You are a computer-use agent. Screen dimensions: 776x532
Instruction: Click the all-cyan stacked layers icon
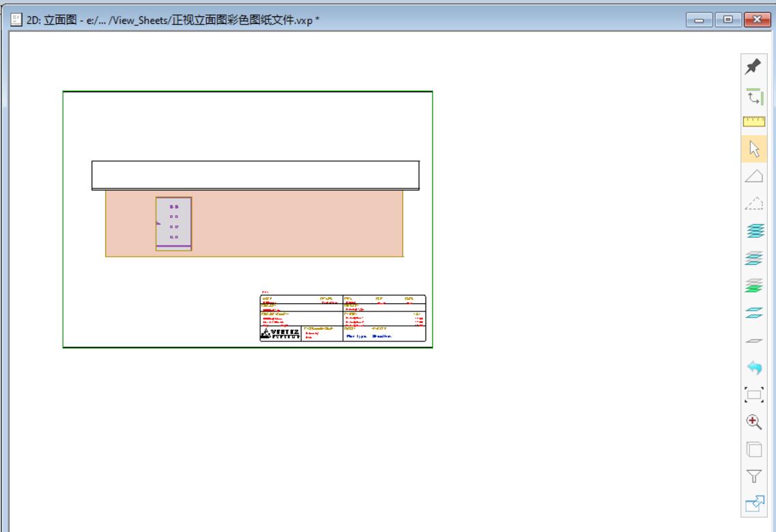click(x=754, y=230)
